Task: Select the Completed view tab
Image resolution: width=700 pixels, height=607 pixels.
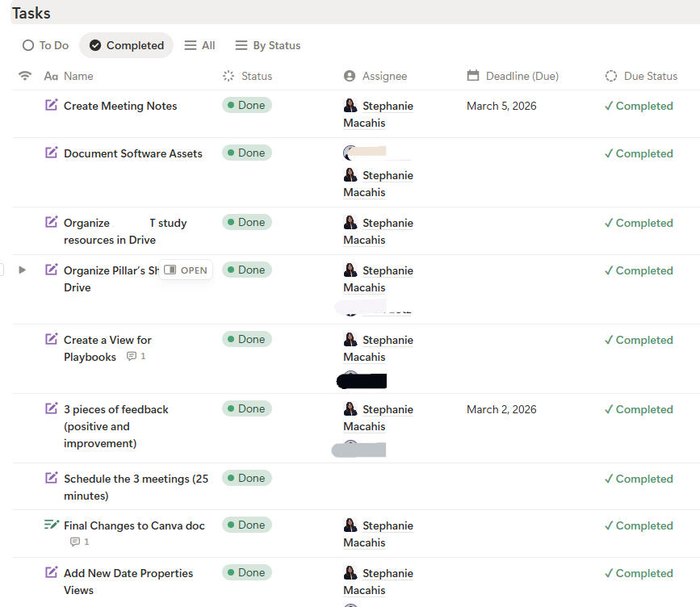Action: 127,45
